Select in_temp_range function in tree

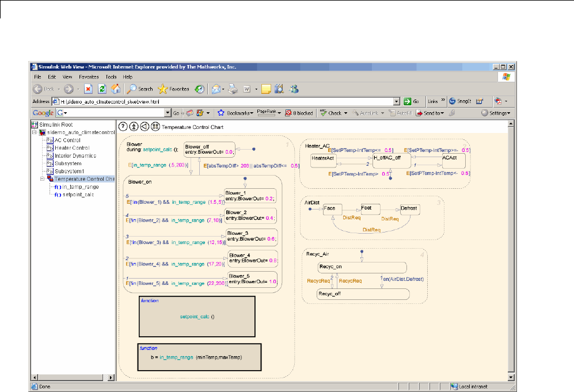point(81,187)
